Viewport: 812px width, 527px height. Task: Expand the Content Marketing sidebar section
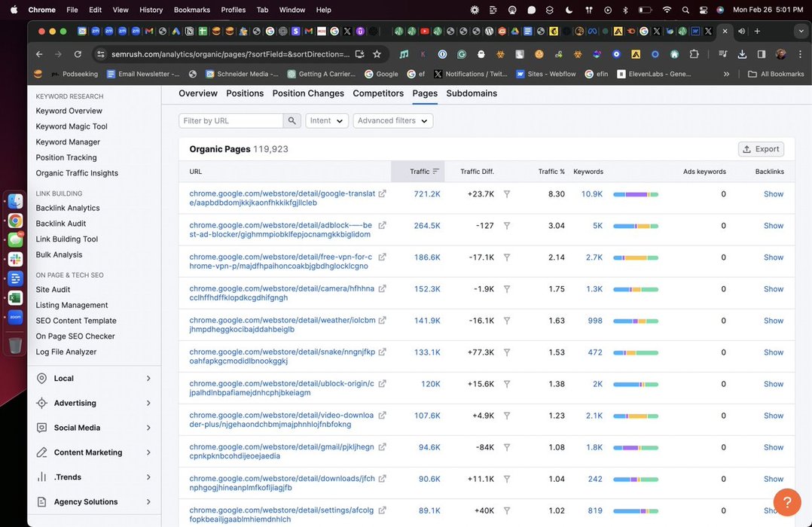coord(94,452)
